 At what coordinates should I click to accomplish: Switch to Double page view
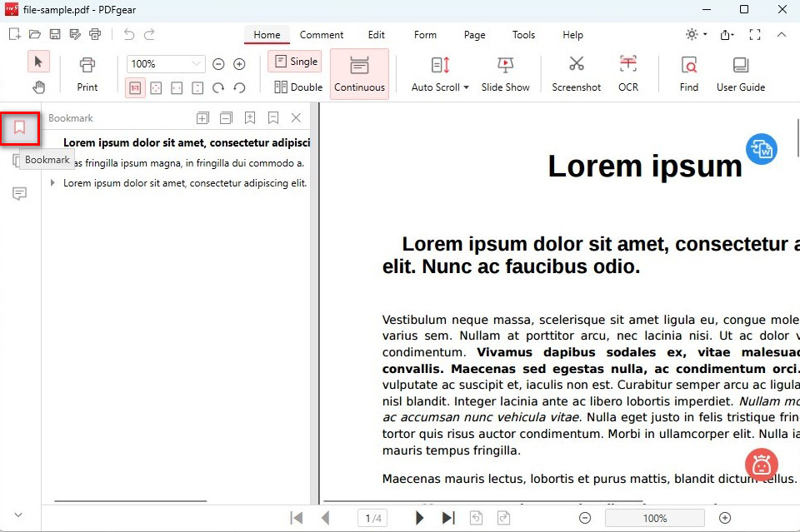[x=297, y=87]
